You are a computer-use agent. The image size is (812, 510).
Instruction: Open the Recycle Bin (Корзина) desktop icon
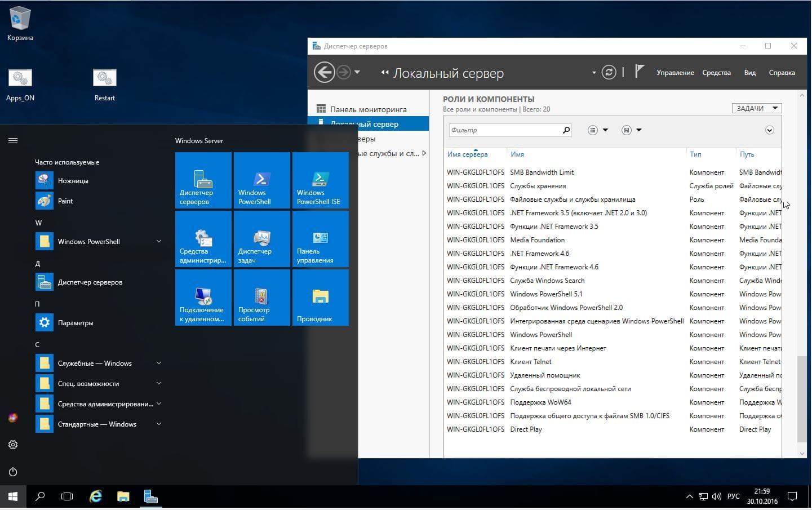click(x=20, y=24)
